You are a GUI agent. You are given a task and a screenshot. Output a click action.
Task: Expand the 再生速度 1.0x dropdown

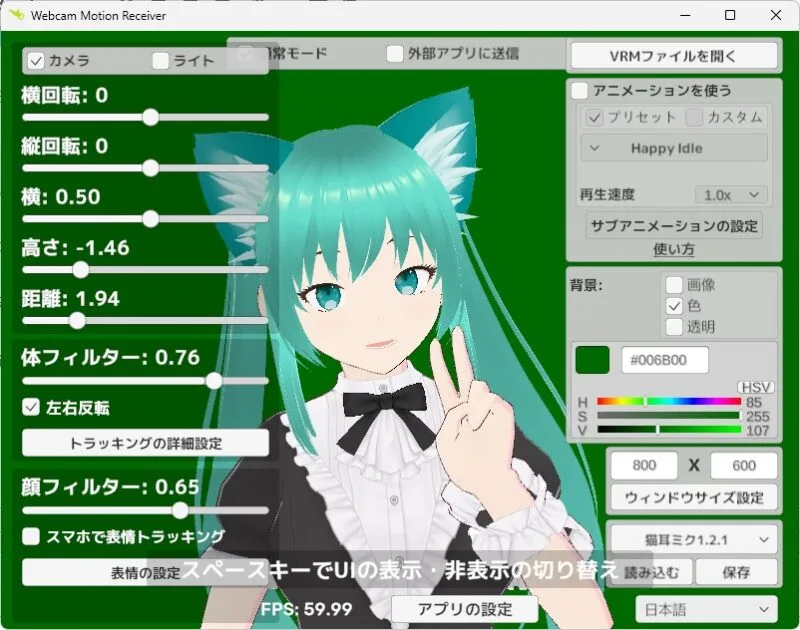pos(730,194)
